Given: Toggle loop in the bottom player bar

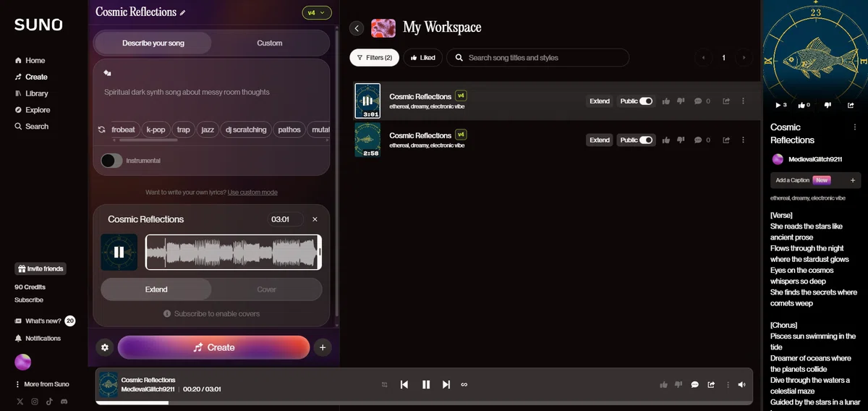Looking at the screenshot, I should pyautogui.click(x=464, y=384).
